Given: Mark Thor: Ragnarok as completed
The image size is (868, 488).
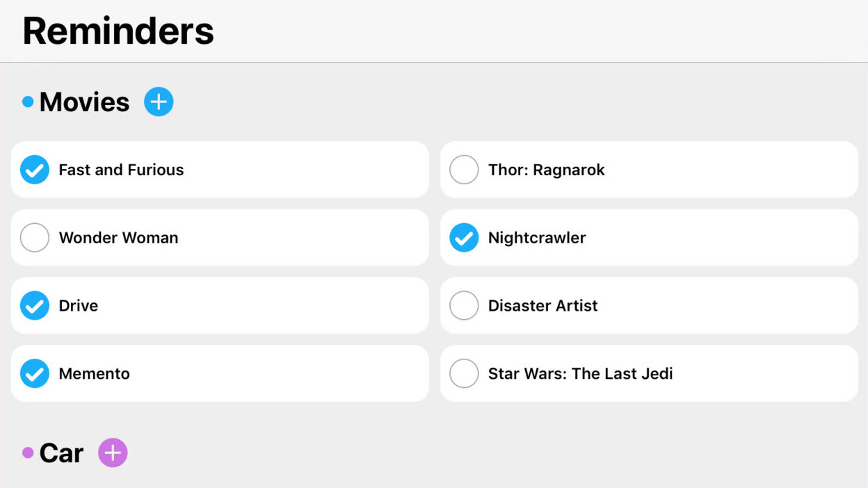Looking at the screenshot, I should click(x=464, y=170).
